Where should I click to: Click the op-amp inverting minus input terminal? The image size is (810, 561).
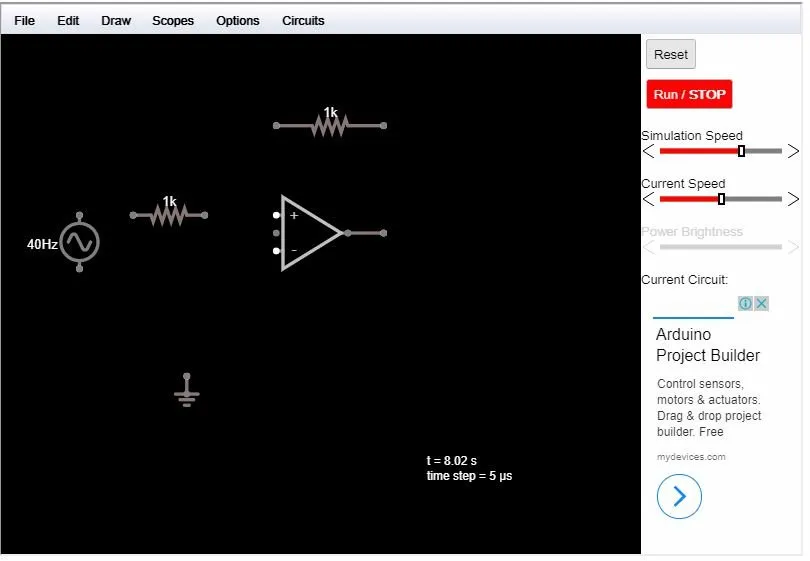click(276, 251)
